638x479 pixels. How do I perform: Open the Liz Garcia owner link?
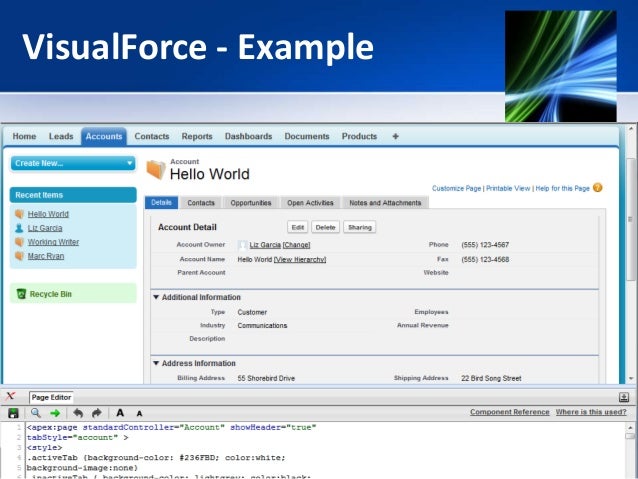point(265,245)
